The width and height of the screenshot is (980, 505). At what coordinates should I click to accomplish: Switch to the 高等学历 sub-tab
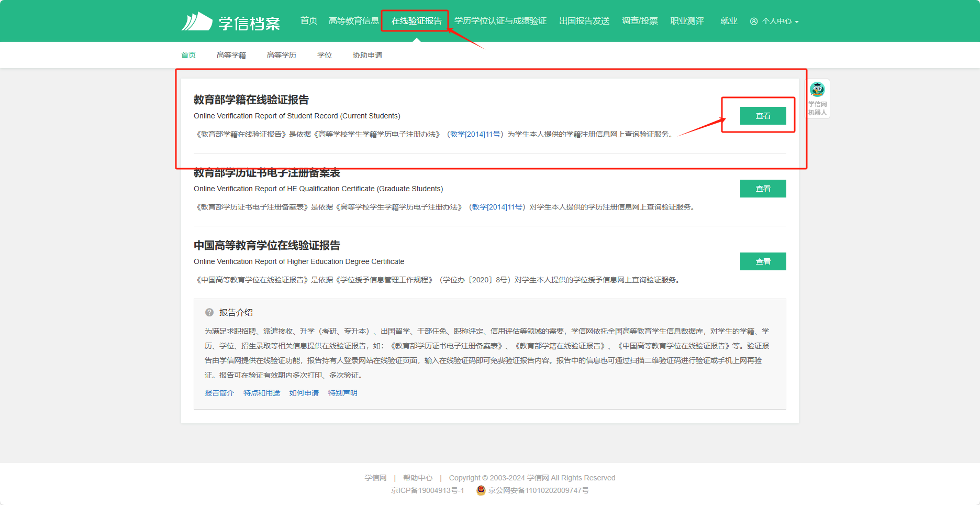pyautogui.click(x=282, y=55)
